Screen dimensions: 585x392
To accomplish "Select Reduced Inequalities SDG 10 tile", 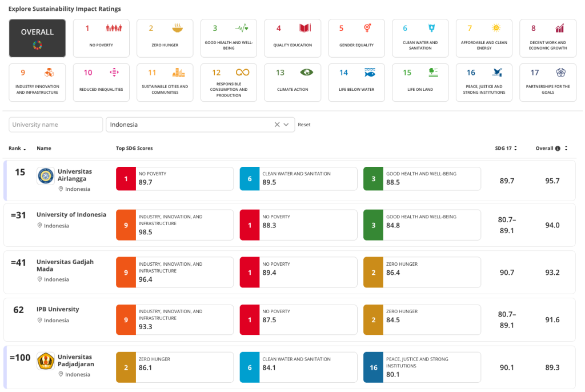I will (101, 82).
